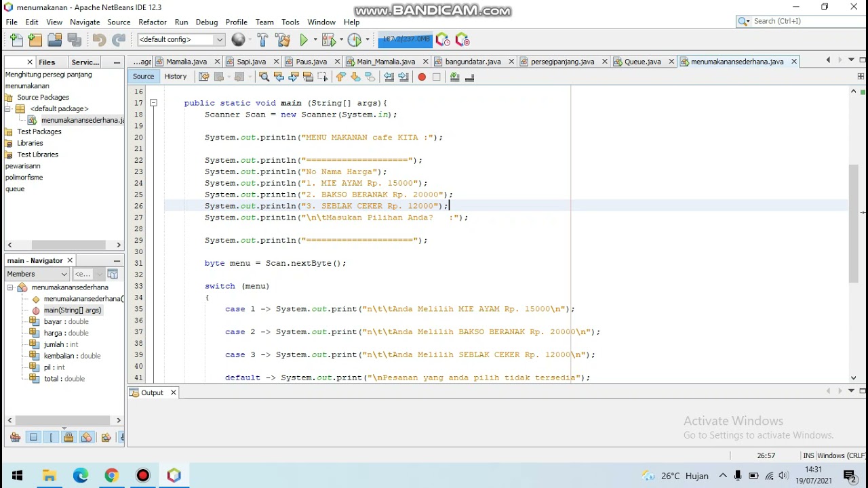Screen dimensions: 868x488
Task: Click the editor vertical scrollbar thumb
Action: pos(853,224)
